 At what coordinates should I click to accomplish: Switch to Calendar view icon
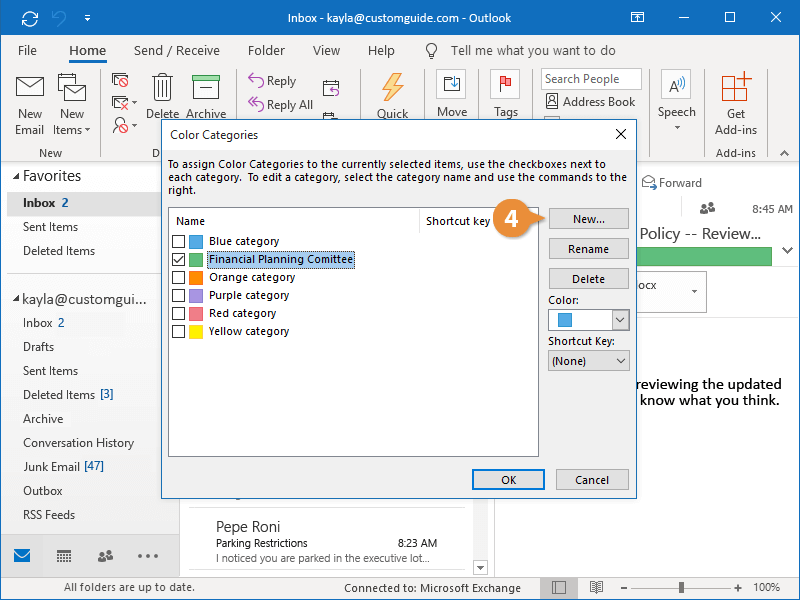pyautogui.click(x=64, y=556)
